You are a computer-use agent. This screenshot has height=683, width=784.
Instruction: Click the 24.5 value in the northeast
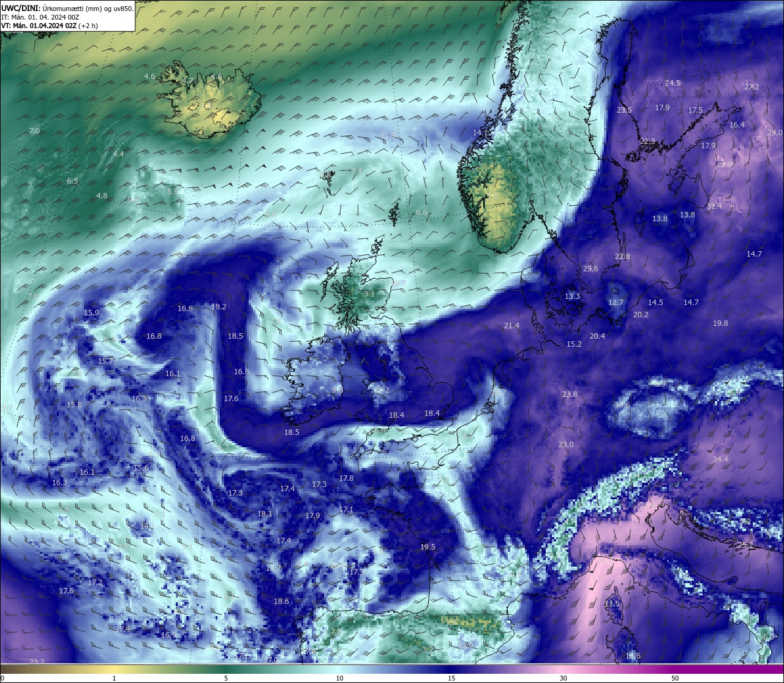click(x=673, y=83)
